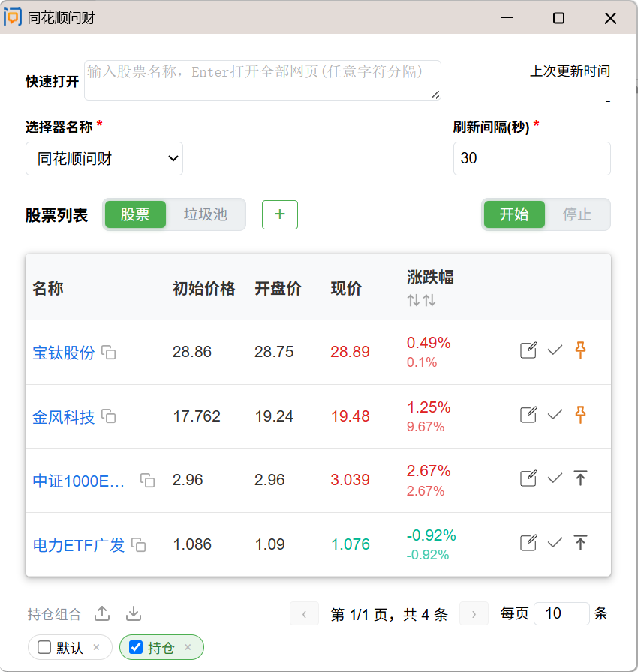Click the upload icon beside 持仓组合
Screen dimensions: 638x672
point(102,613)
